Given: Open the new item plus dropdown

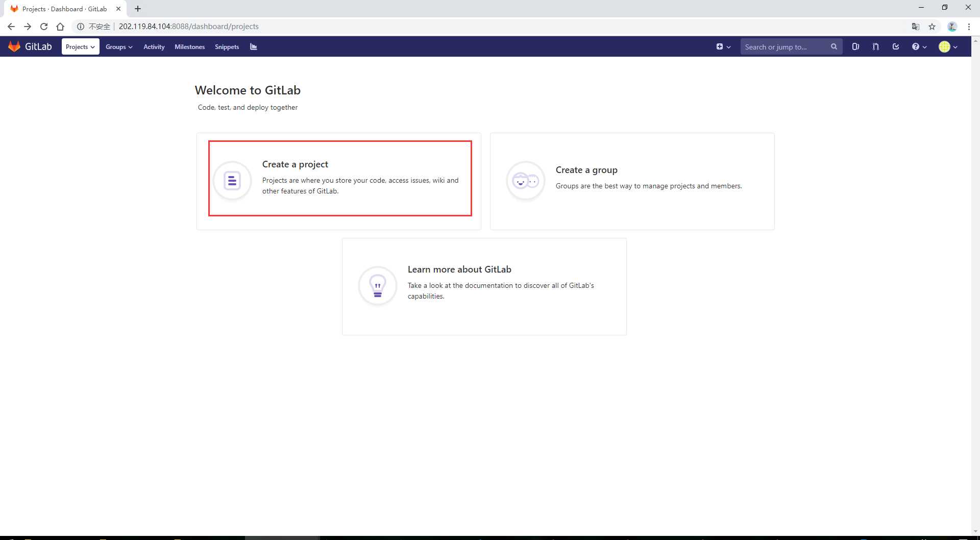Looking at the screenshot, I should [x=723, y=46].
